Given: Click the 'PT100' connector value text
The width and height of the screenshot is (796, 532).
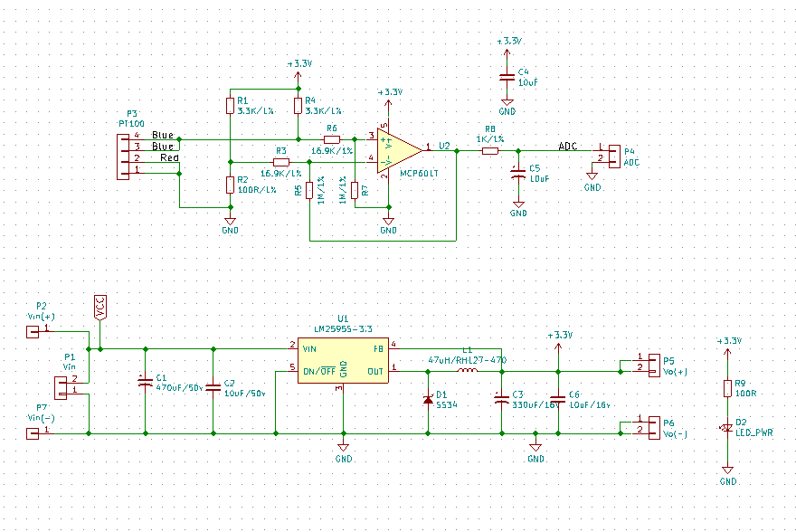Looking at the screenshot, I should pos(131,123).
